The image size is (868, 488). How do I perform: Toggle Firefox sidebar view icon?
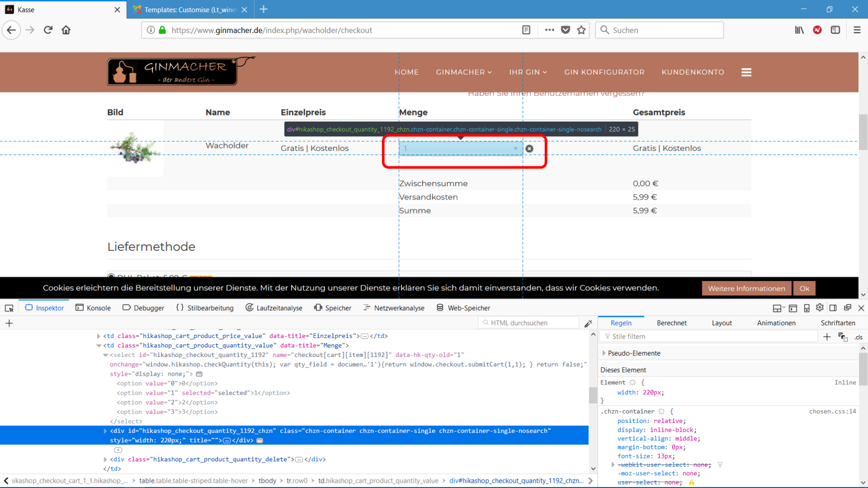pos(835,30)
